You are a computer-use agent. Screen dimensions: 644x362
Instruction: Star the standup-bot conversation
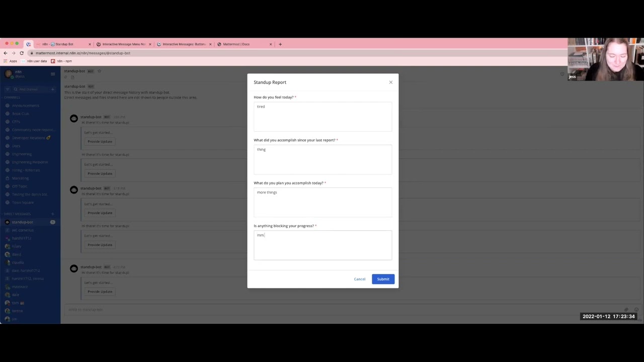(99, 71)
